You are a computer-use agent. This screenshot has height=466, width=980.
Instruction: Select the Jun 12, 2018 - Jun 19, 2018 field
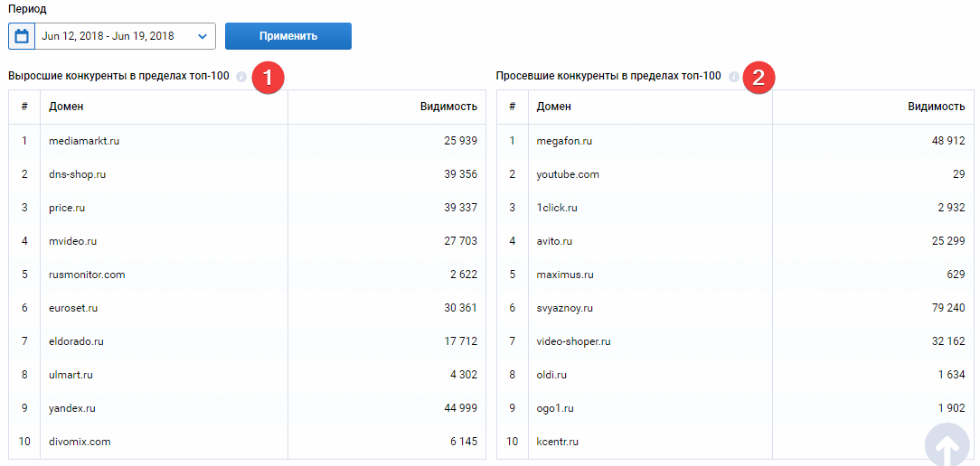coord(112,36)
